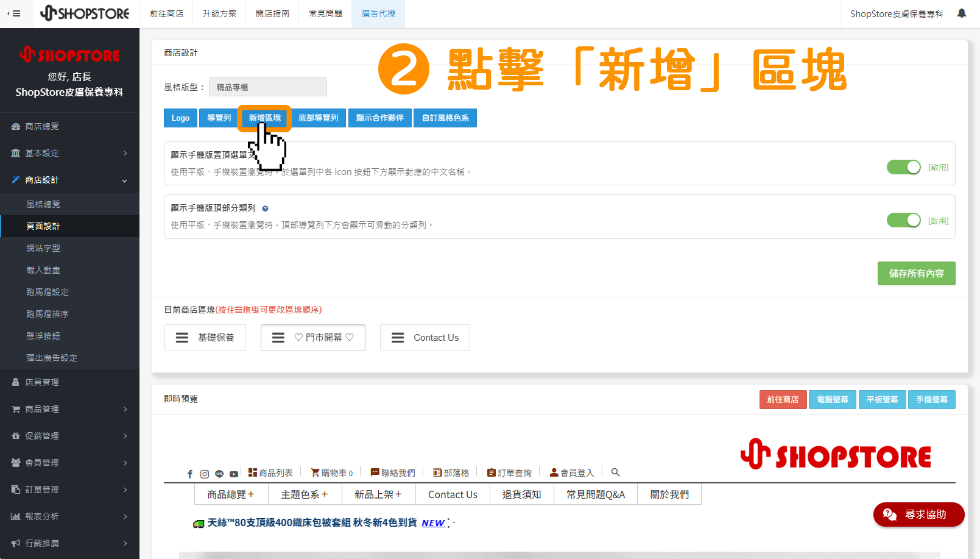
Task: Expand 促銷管理 sidebar menu
Action: pyautogui.click(x=69, y=436)
